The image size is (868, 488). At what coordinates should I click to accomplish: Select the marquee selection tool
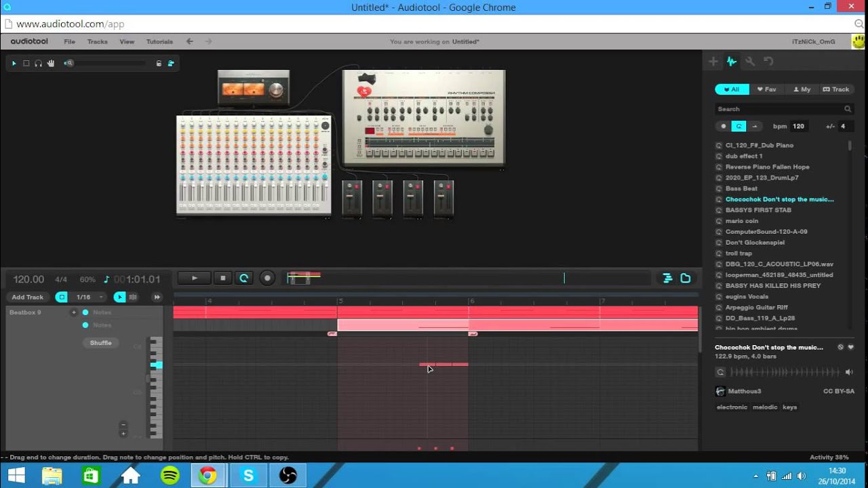pyautogui.click(x=26, y=63)
